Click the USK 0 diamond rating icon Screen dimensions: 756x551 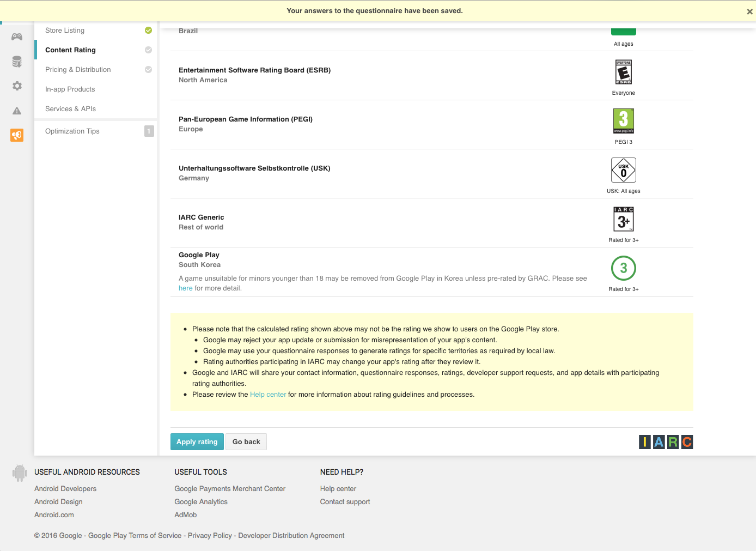(624, 170)
